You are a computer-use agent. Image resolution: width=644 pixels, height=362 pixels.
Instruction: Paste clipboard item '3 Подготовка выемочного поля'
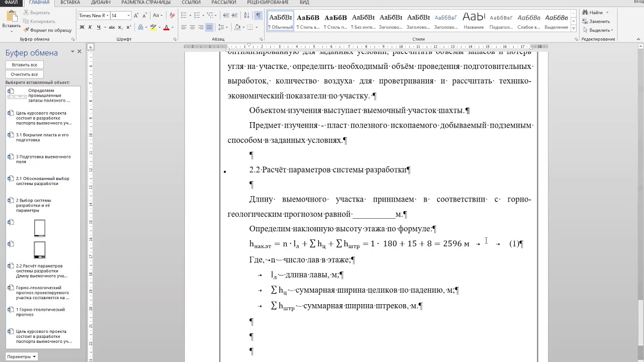tap(43, 159)
